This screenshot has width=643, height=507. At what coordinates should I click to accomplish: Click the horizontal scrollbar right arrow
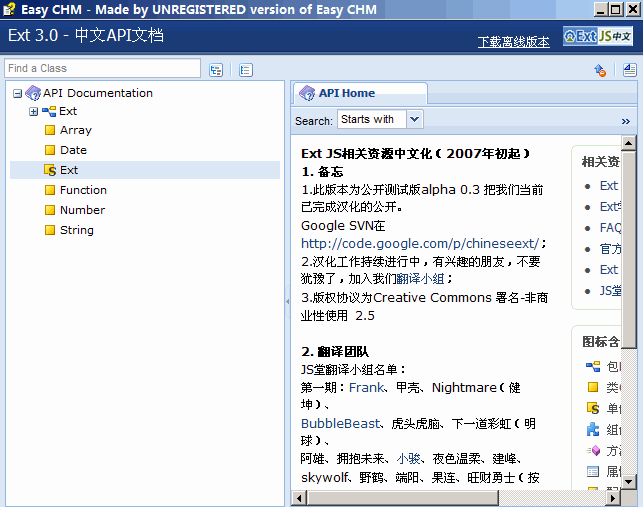[x=613, y=498]
